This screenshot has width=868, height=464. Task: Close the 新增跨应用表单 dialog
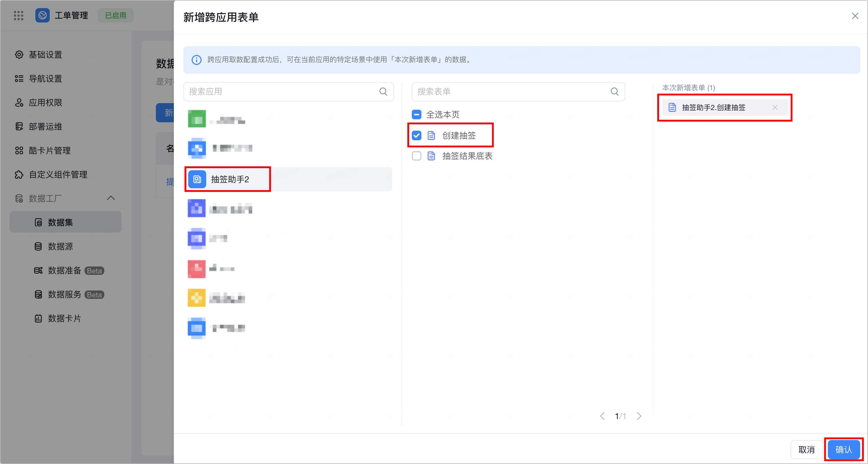(x=855, y=16)
